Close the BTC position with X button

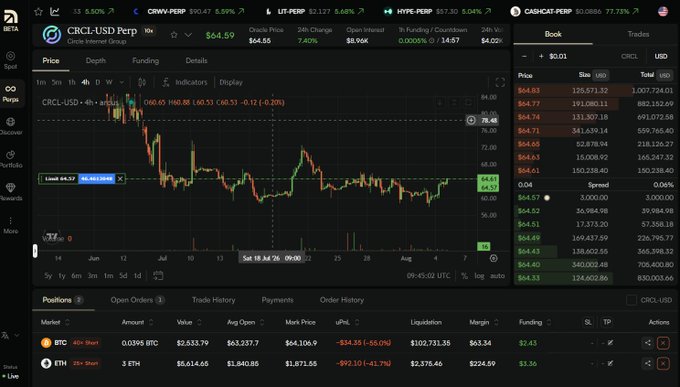663,343
